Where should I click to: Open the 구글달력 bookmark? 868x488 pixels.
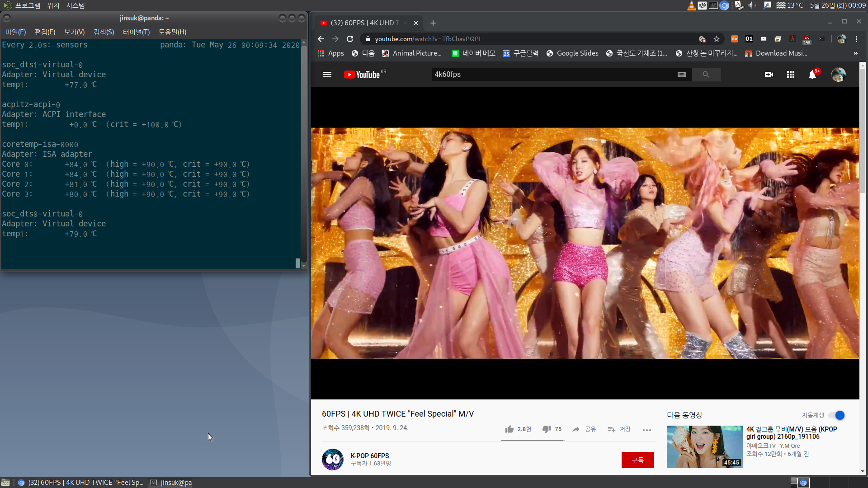pos(521,53)
